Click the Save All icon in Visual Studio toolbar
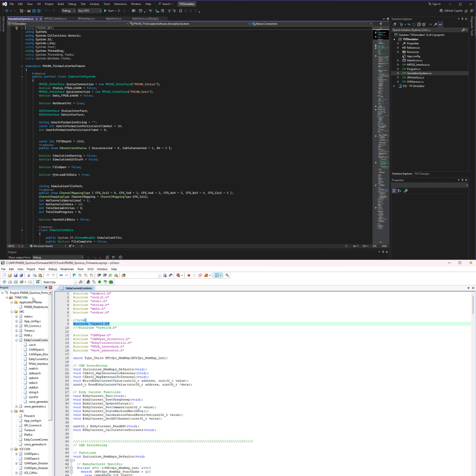Viewport: 476px width, 476px height. pos(40,10)
